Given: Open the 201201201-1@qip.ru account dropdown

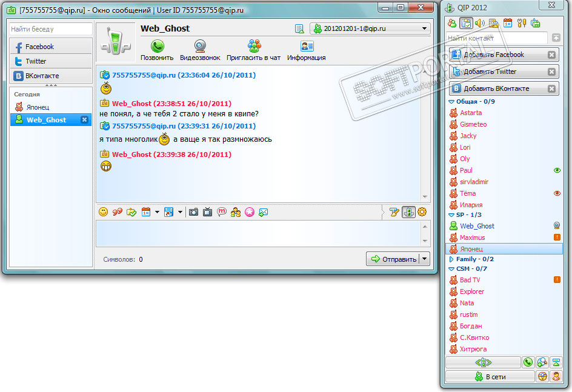Looking at the screenshot, I should click(x=370, y=28).
